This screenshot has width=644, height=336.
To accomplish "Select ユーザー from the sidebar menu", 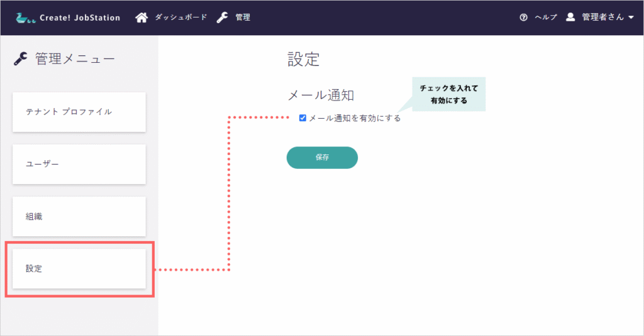I will [x=79, y=164].
